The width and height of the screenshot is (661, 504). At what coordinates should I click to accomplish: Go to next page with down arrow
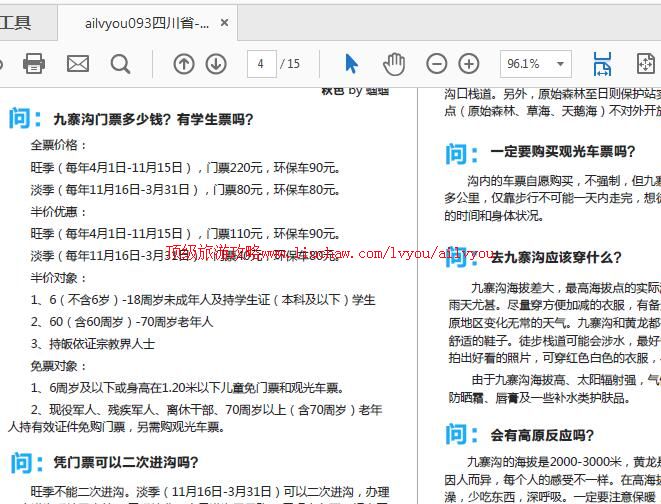216,64
